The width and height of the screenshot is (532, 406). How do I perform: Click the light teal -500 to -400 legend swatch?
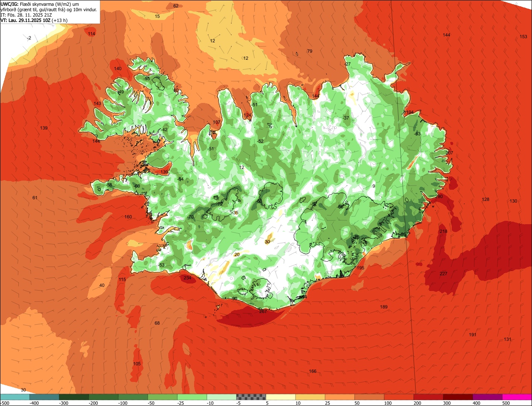tap(15, 397)
